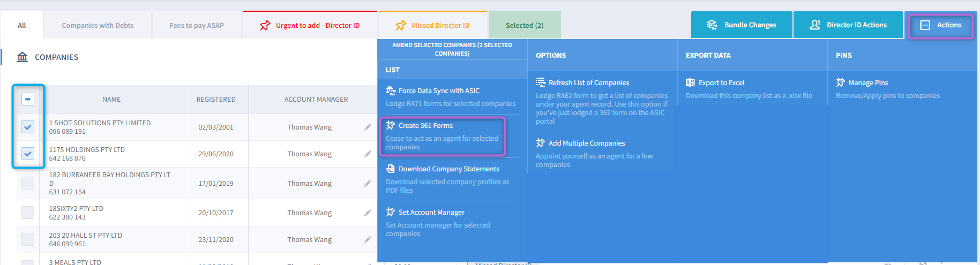Screen dimensions: 980x265
Task: Toggle the select-all header checkbox
Action: (x=28, y=99)
